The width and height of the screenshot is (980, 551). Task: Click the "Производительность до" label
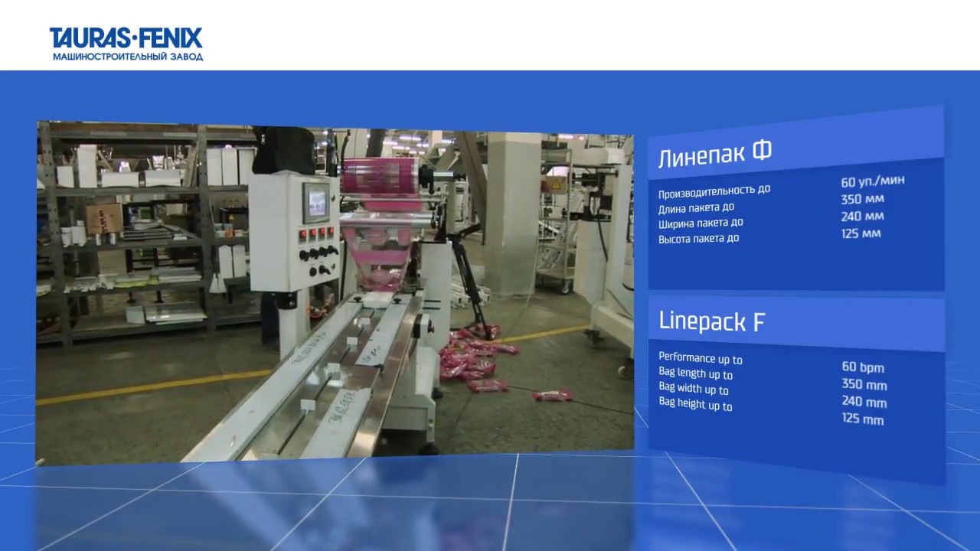tap(714, 191)
